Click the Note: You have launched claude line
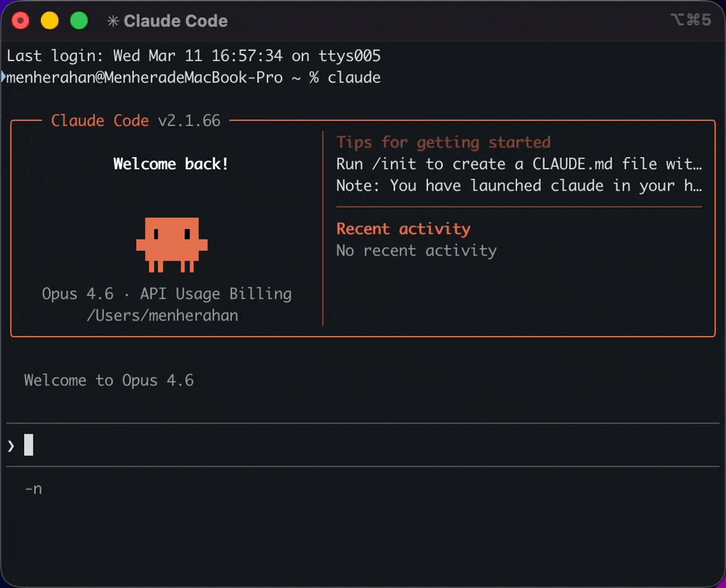Screen dimensions: 726x588 tap(519, 185)
